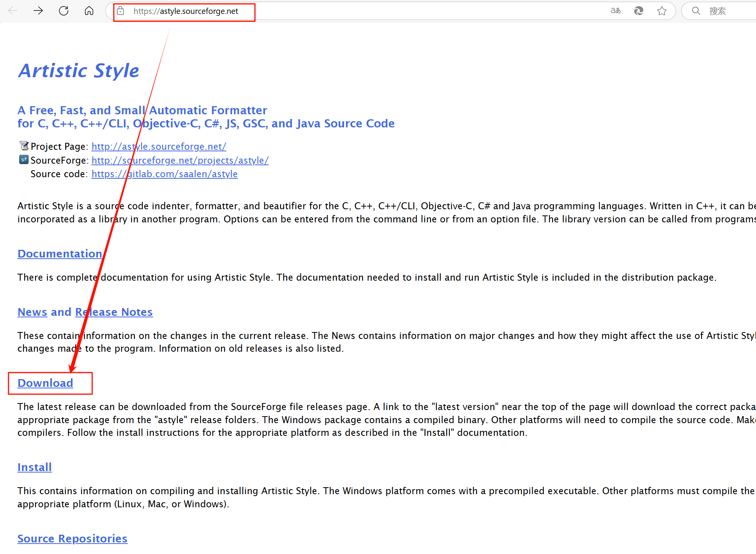
Task: Click the Download heading link
Action: 45,383
